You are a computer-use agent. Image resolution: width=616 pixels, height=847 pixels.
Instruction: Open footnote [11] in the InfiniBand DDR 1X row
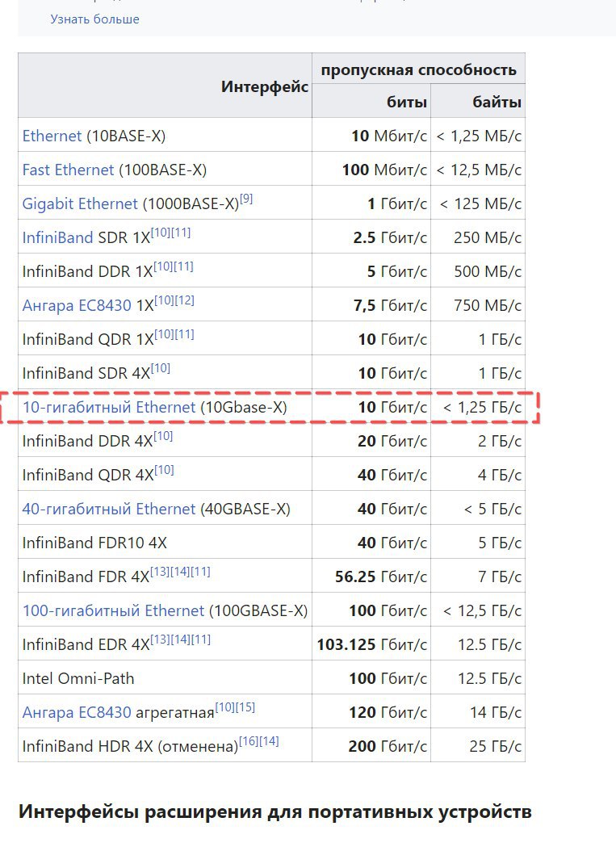183,266
